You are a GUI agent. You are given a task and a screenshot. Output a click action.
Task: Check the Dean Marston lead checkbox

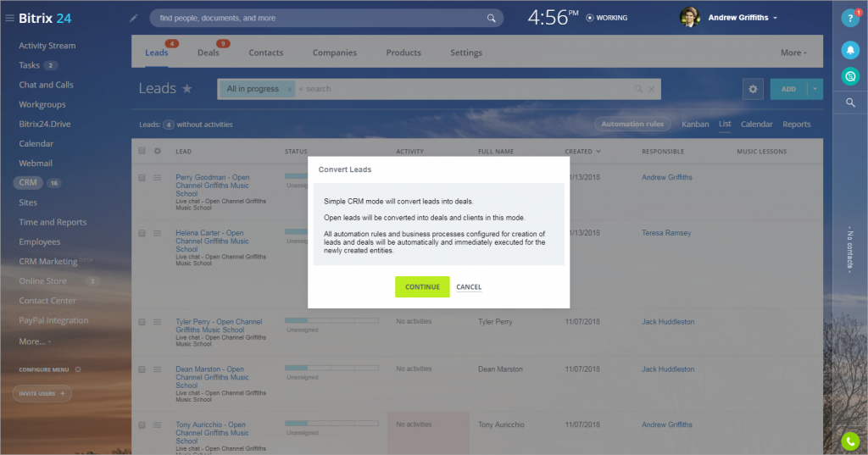[142, 369]
